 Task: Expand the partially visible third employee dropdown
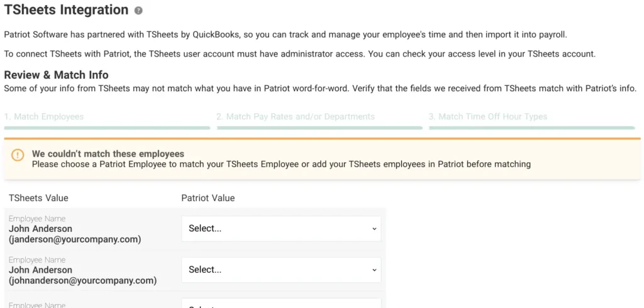point(281,304)
